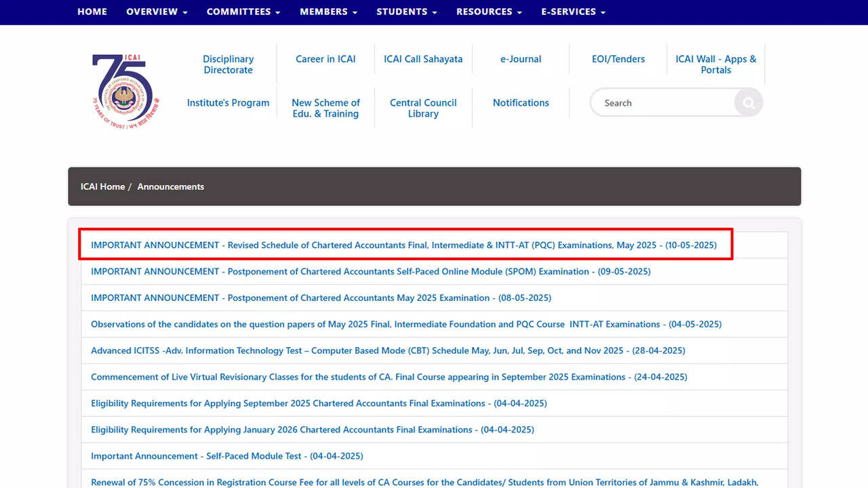
Task: Expand the Committees dropdown menu
Action: [x=243, y=12]
